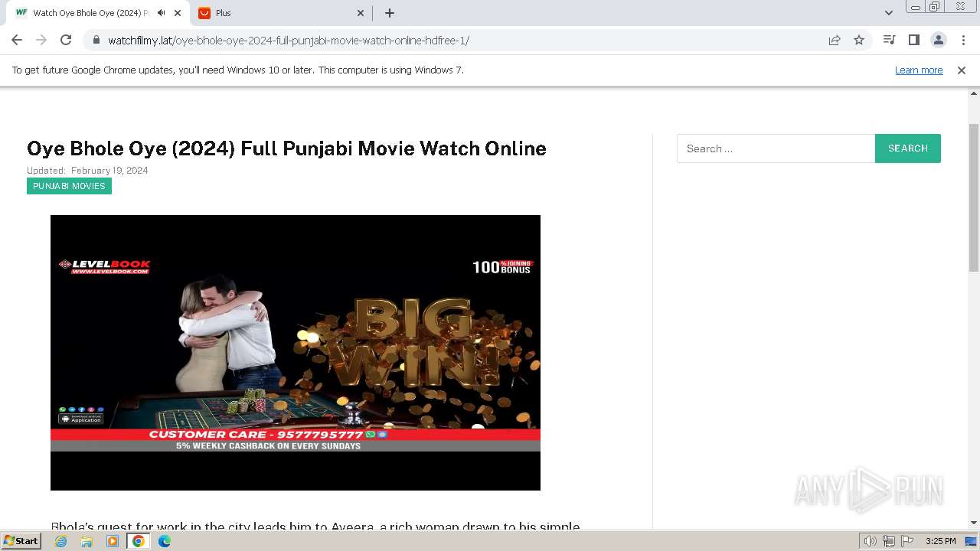Open the Learn more link
Image resolution: width=980 pixels, height=551 pixels.
[x=919, y=70]
